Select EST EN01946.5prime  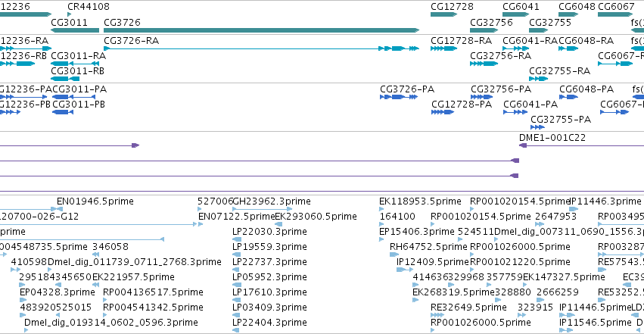tap(95, 201)
